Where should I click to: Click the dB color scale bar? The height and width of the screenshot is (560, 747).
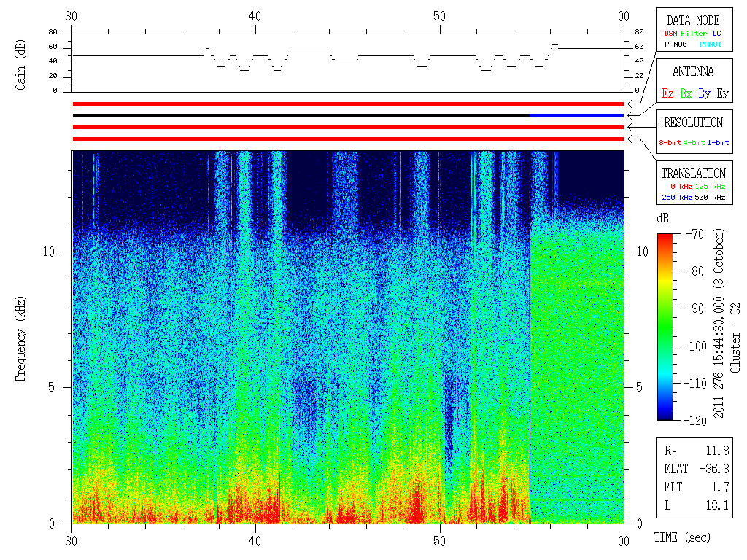click(665, 327)
